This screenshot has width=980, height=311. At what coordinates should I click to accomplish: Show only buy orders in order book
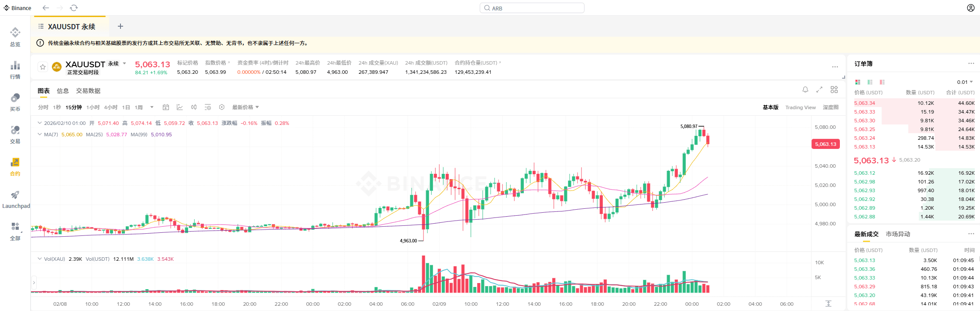coord(870,82)
